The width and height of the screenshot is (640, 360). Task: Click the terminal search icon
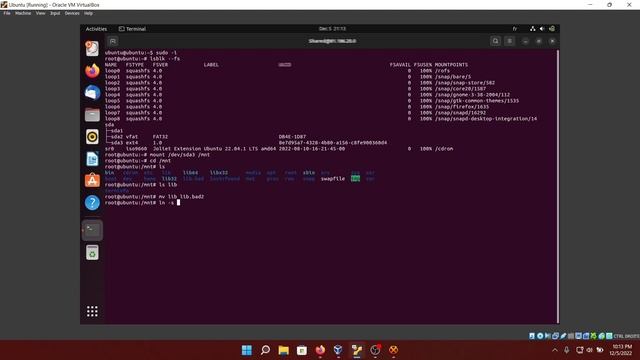tap(496, 41)
